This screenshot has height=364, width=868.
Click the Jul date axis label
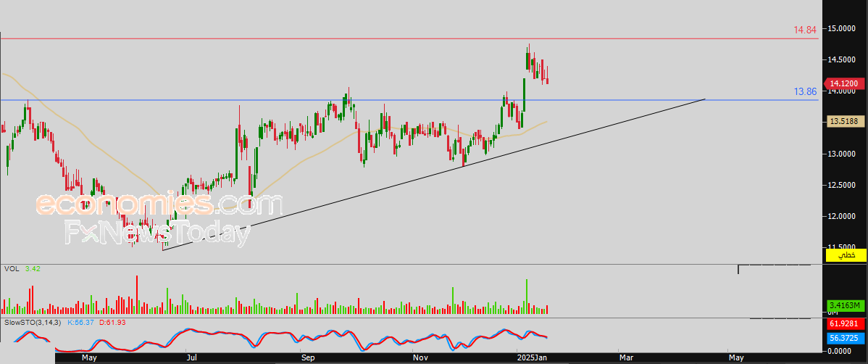pyautogui.click(x=191, y=358)
